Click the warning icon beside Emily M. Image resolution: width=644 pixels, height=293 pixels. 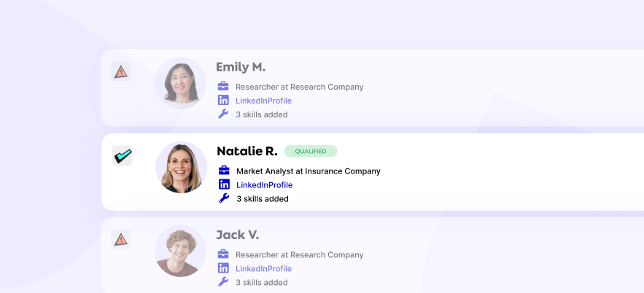pyautogui.click(x=121, y=71)
